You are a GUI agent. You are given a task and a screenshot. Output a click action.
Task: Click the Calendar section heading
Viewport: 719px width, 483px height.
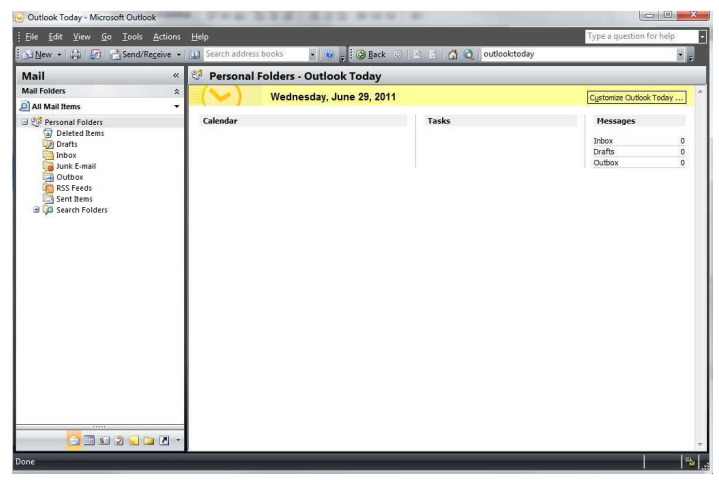click(x=220, y=121)
